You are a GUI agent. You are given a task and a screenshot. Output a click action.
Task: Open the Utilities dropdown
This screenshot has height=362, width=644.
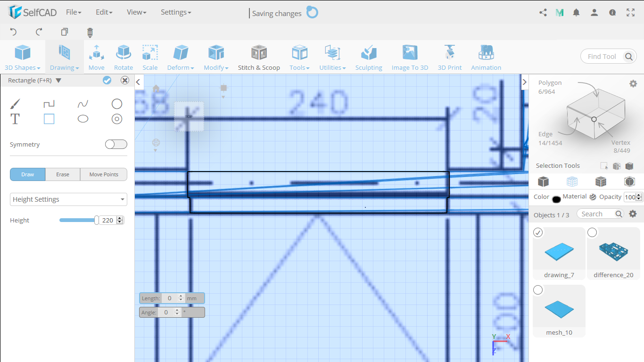pos(332,58)
